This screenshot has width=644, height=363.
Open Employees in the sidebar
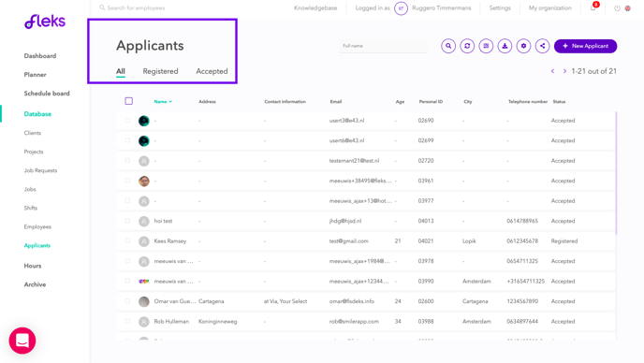[37, 226]
